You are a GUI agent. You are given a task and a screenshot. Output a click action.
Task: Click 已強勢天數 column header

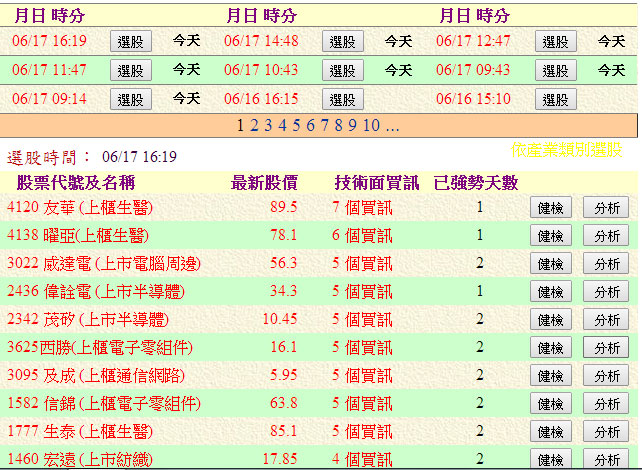click(476, 183)
